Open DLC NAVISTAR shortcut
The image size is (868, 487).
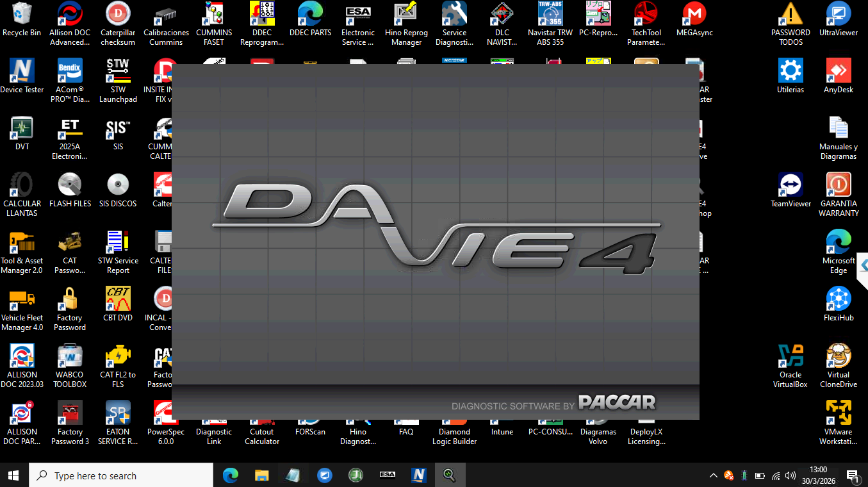click(x=502, y=24)
